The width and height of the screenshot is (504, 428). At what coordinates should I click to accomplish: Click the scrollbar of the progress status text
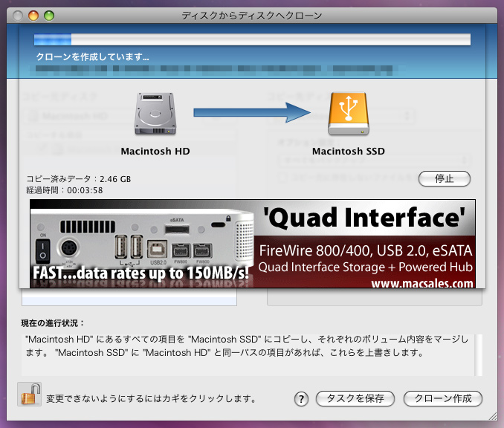[x=479, y=355]
